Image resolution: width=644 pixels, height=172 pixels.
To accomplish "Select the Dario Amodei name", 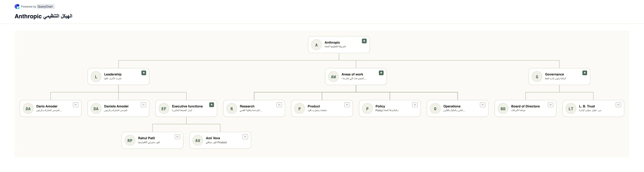I will click(47, 106).
